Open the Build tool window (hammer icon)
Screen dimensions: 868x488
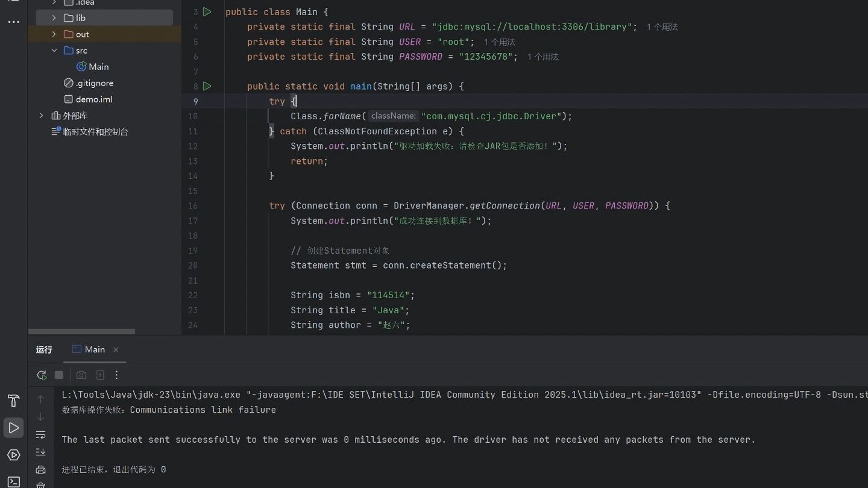point(13,401)
